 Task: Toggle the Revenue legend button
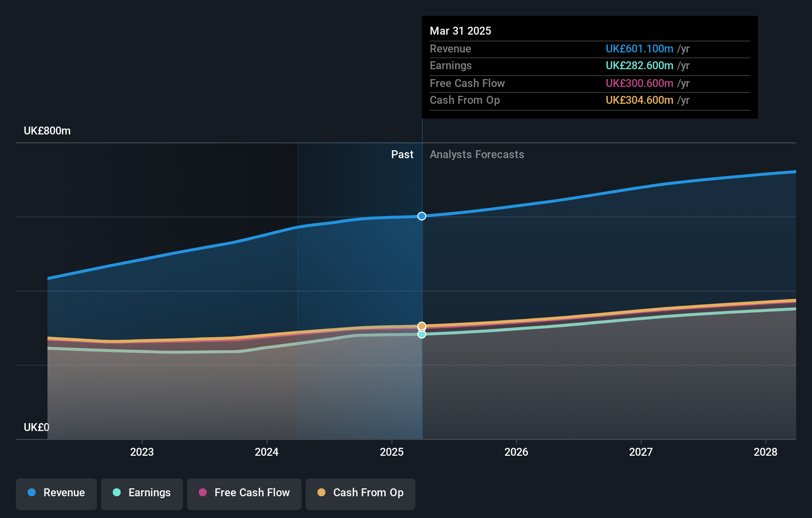(56, 494)
